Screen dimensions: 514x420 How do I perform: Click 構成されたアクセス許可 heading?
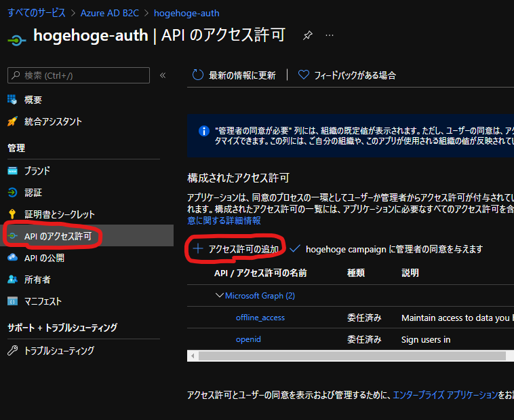coord(238,178)
